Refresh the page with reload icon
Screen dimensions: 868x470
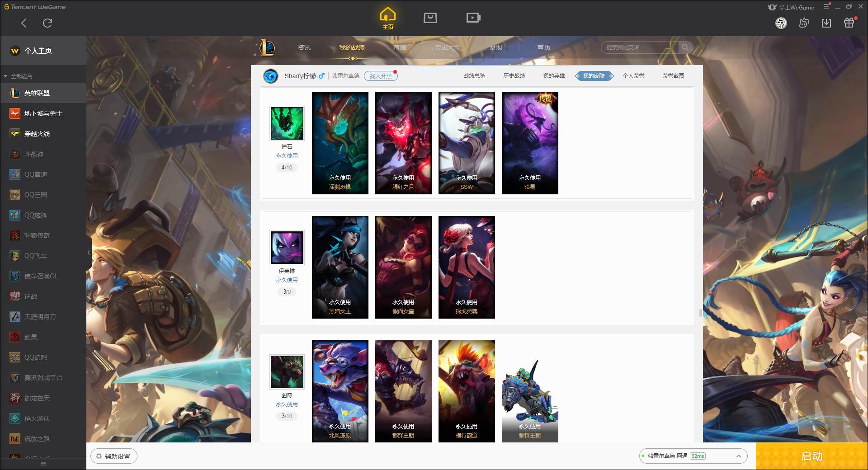47,23
